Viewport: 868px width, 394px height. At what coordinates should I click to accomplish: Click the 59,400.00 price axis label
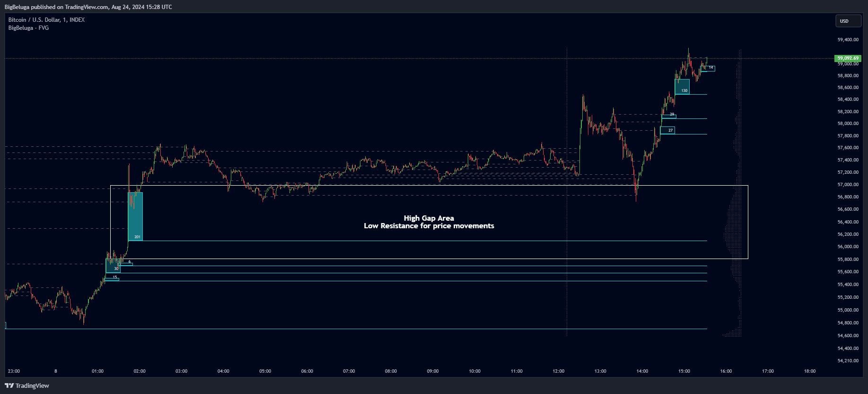[848, 40]
